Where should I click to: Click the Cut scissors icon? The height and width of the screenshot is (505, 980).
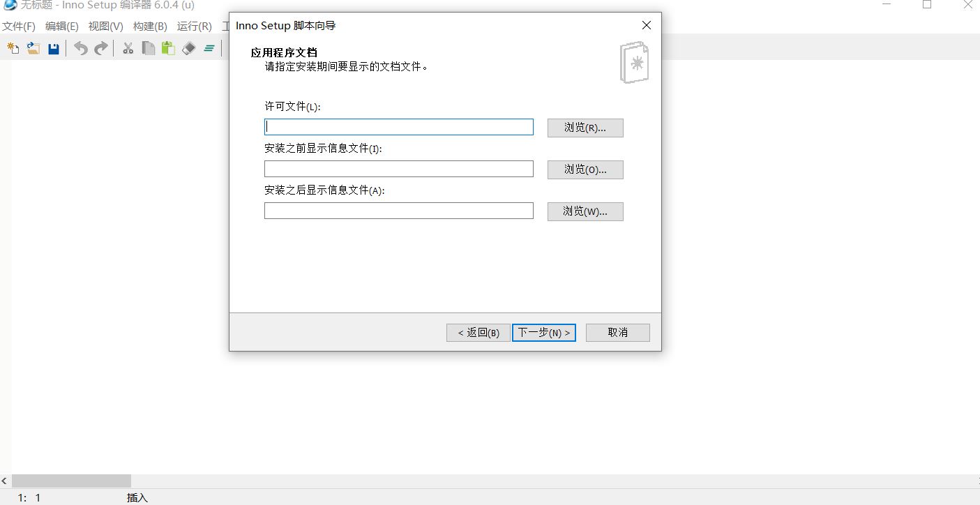click(128, 48)
